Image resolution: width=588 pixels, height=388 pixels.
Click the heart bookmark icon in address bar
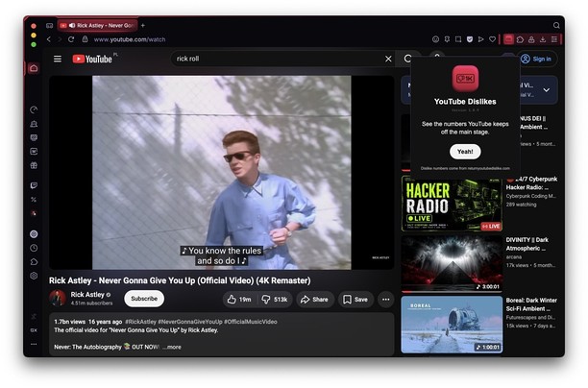click(x=492, y=39)
